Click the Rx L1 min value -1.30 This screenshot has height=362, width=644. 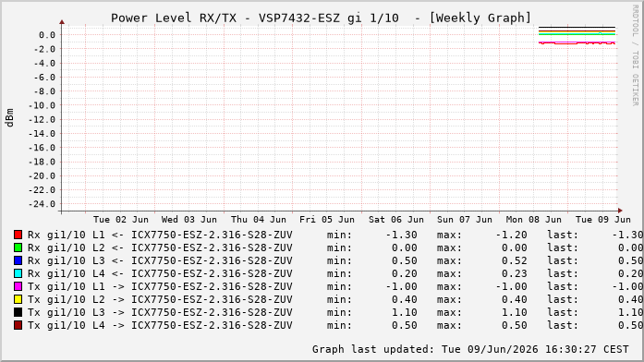point(401,235)
